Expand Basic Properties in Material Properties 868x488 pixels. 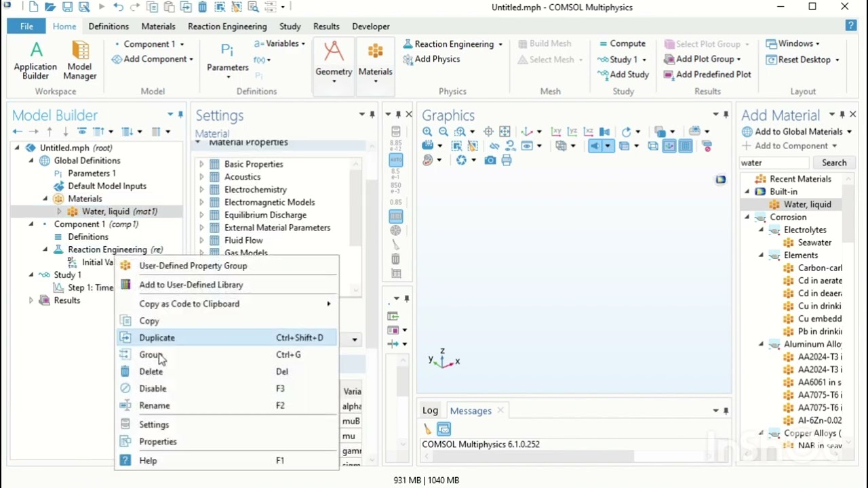pyautogui.click(x=201, y=164)
